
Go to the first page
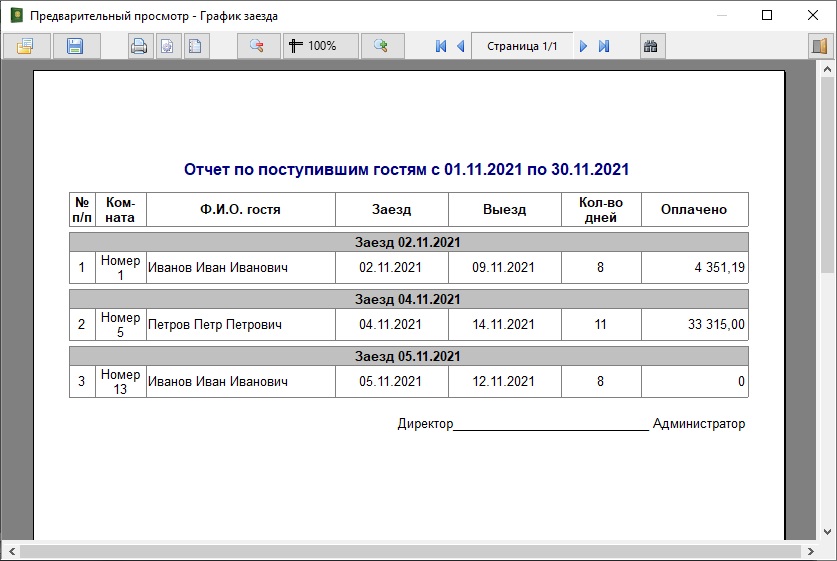441,46
